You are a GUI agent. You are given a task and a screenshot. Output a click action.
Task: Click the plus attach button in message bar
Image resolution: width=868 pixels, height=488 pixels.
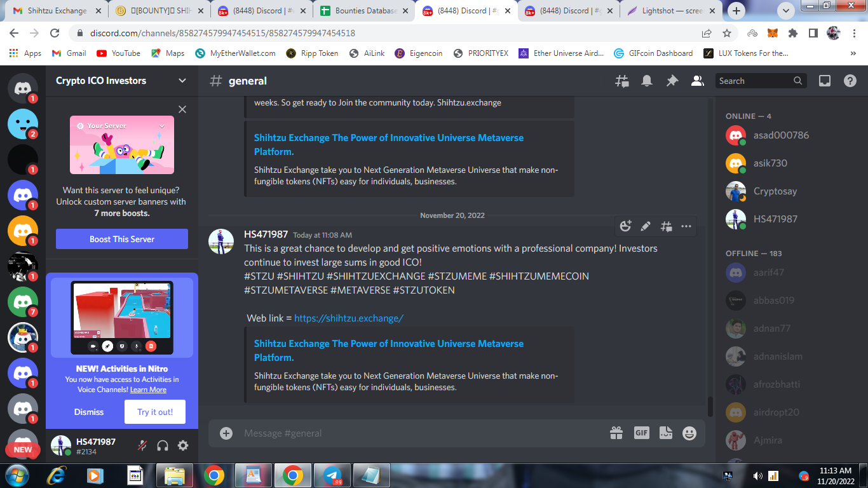point(226,433)
